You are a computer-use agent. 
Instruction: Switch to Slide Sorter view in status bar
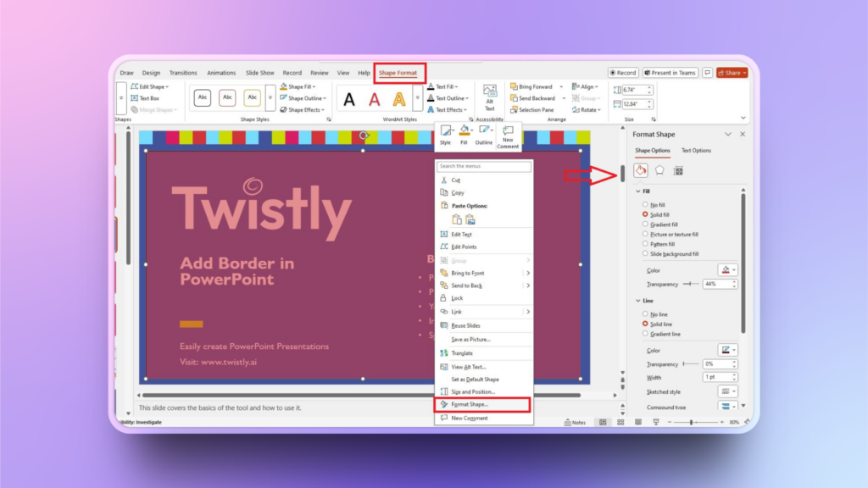(620, 422)
